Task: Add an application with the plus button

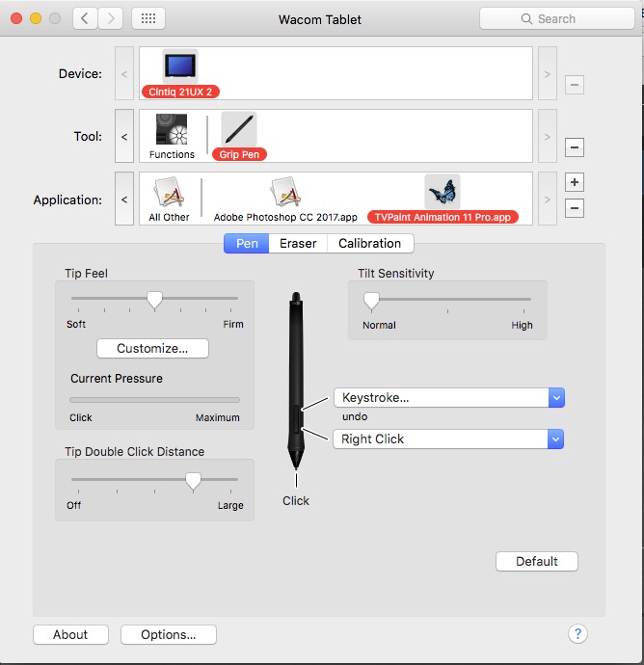Action: 575,182
